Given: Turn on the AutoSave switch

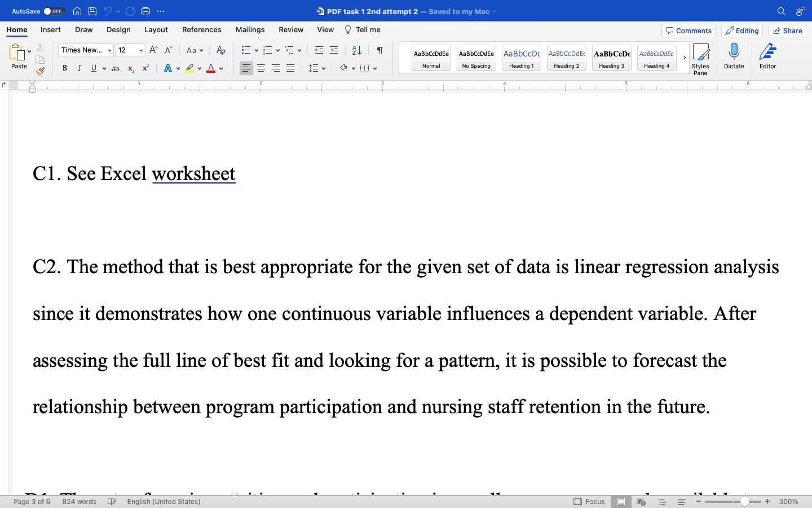Looking at the screenshot, I should 54,11.
